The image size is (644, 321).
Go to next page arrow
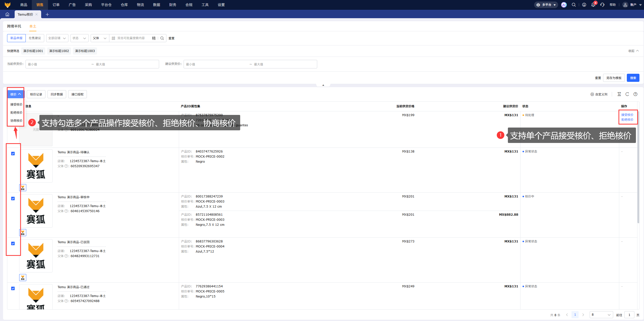583,315
